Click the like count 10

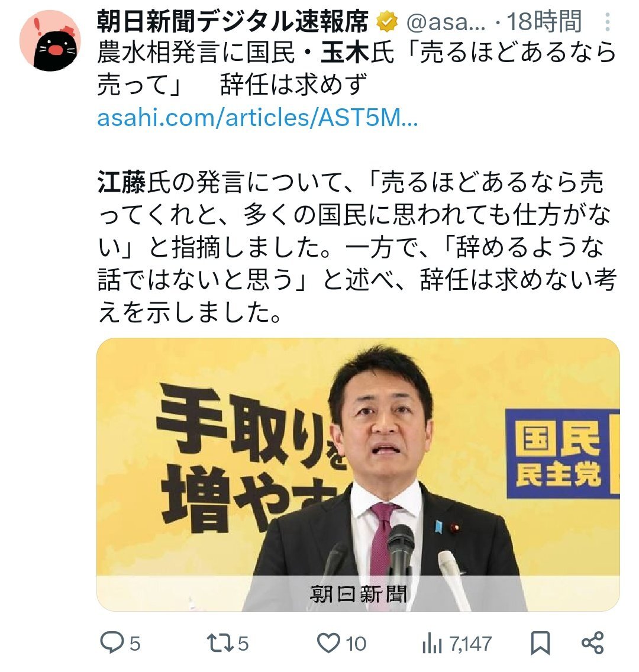pyautogui.click(x=356, y=644)
